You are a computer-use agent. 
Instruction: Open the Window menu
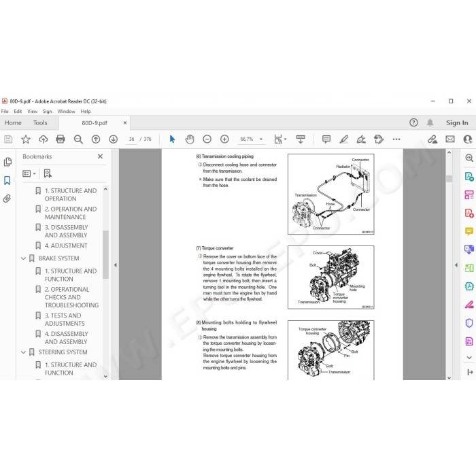click(x=66, y=112)
